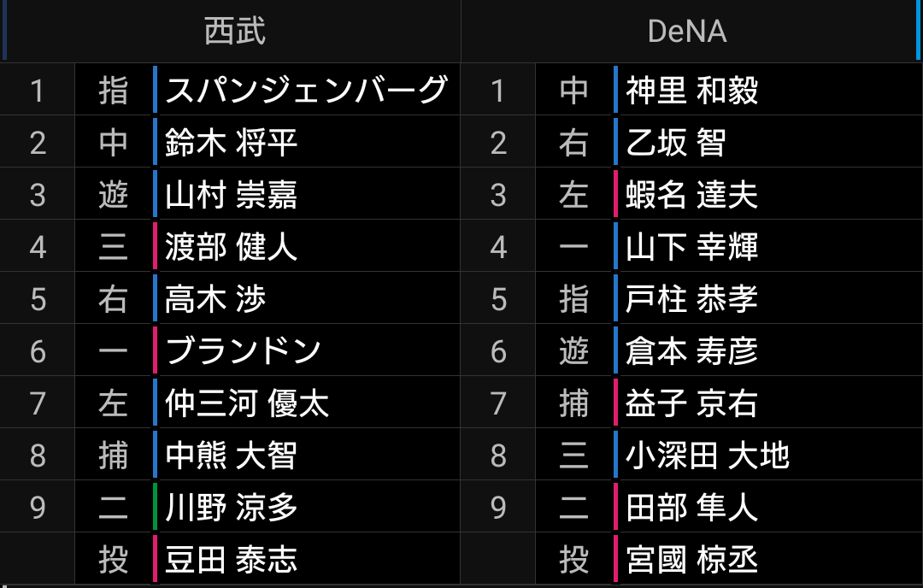Select 渡部 健人 in the lineup
This screenshot has height=588, width=923.
[232, 247]
